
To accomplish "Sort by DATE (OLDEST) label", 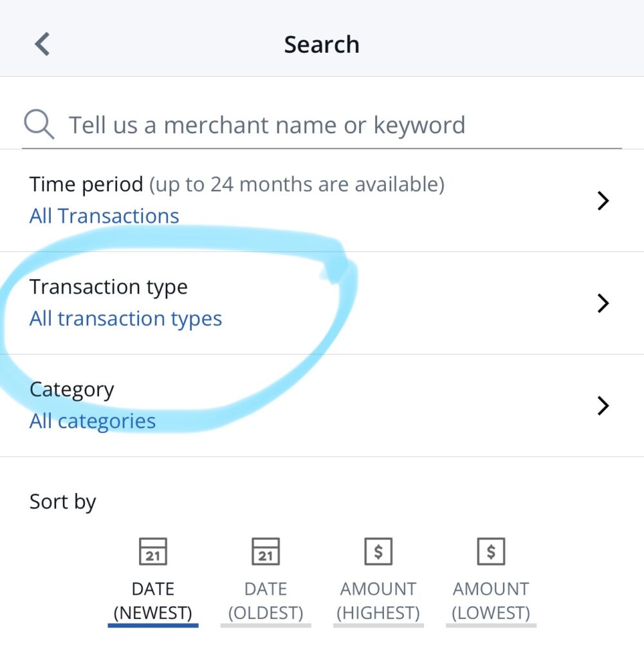I will pos(266,600).
